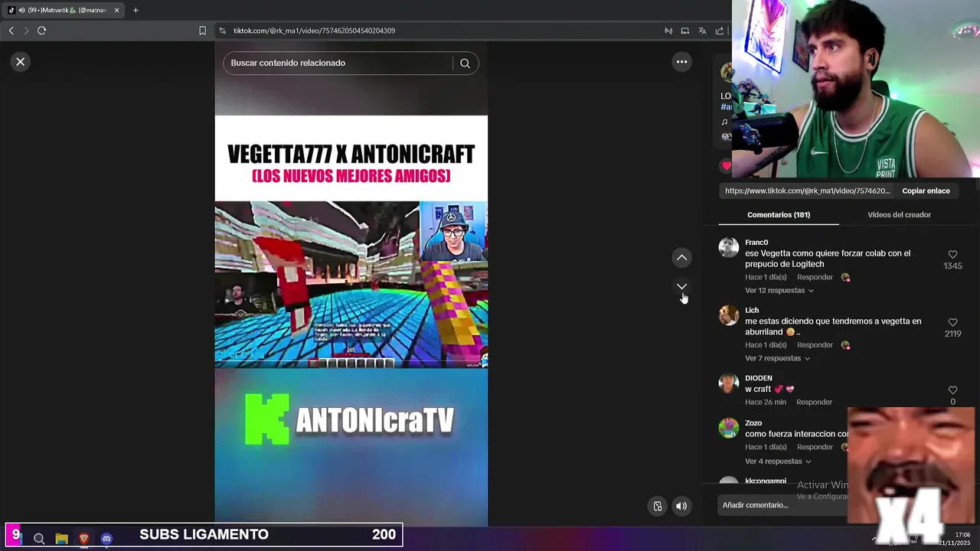Click the 2119 like count on Lich's comment
Viewport: 980px width, 551px height.
pyautogui.click(x=952, y=334)
